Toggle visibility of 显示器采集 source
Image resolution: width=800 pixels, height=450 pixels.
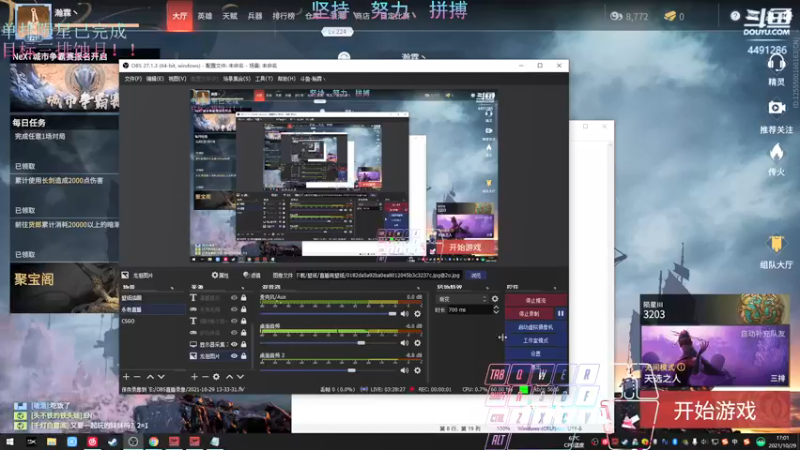[234, 344]
